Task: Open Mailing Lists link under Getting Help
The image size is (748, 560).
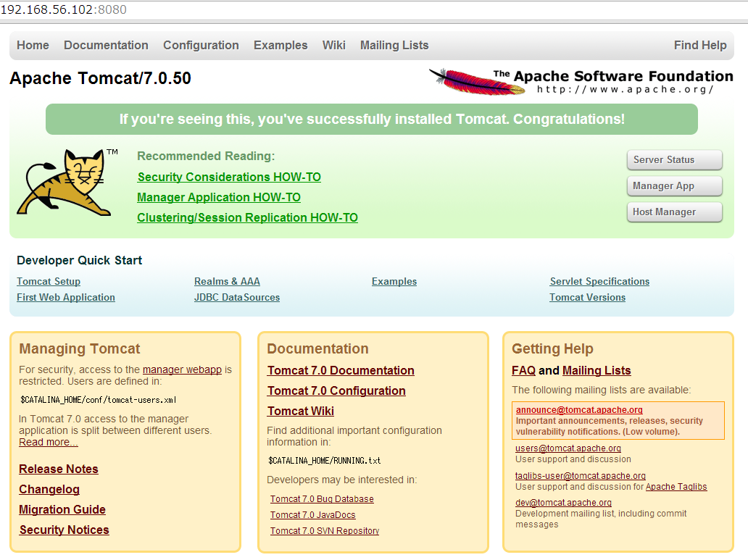Action: pos(597,371)
